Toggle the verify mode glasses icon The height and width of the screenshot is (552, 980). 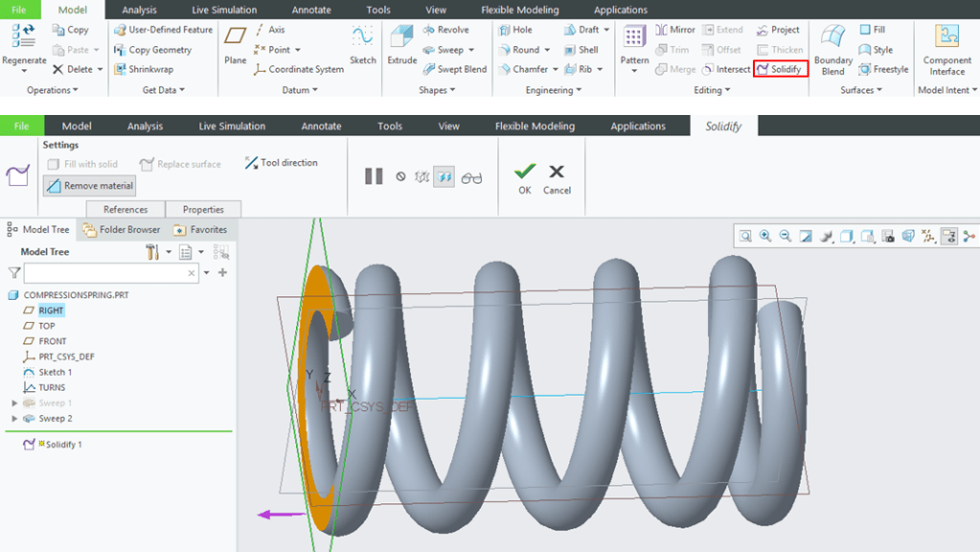(x=470, y=177)
